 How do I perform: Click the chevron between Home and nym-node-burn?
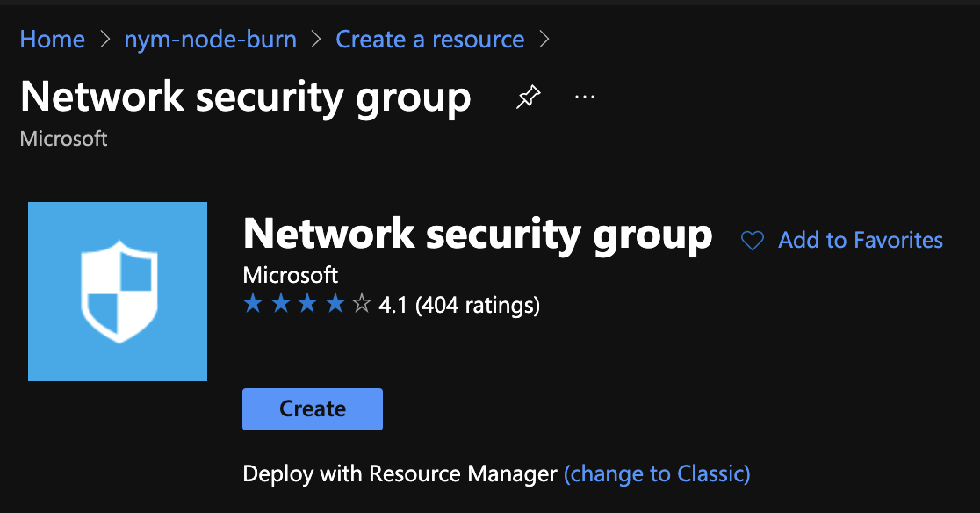coord(104,40)
